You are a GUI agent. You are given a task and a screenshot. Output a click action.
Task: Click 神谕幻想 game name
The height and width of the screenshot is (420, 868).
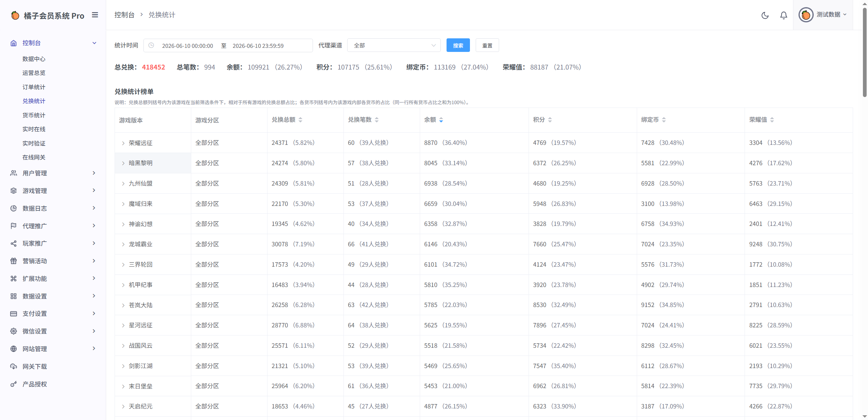coord(141,224)
